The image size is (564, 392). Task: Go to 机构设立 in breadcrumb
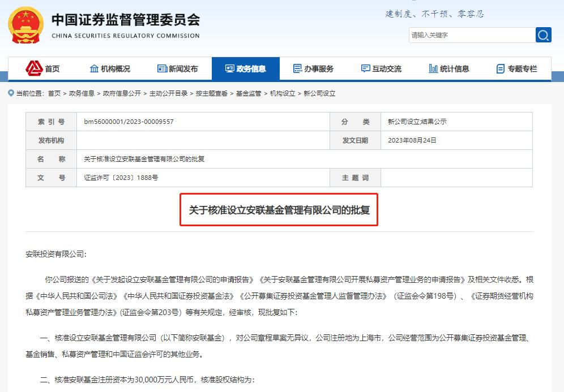coord(283,93)
